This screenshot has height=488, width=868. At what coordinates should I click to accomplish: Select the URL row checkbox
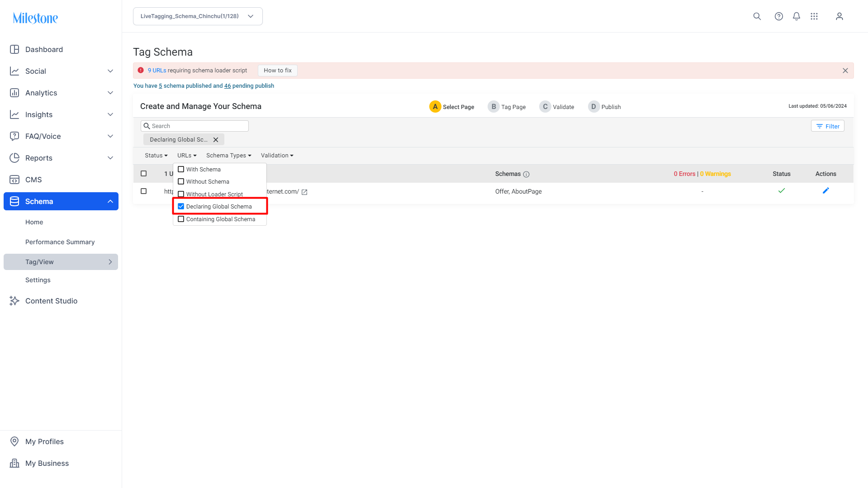point(144,191)
